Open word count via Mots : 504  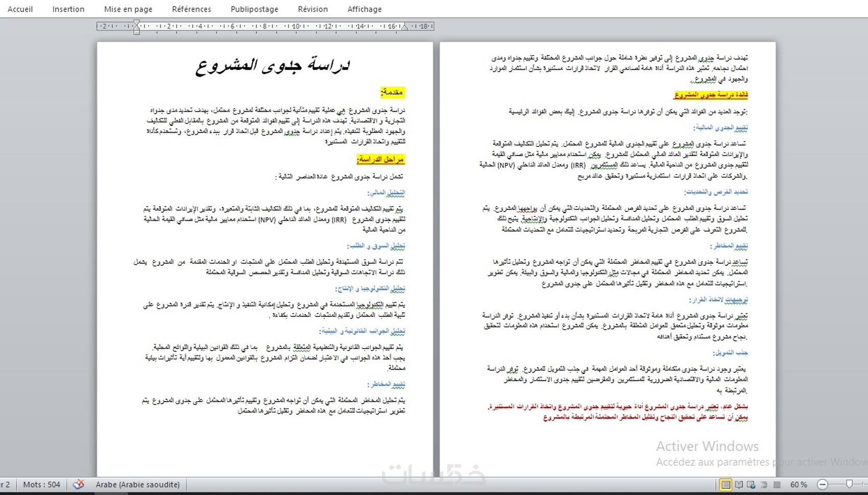pos(42,484)
